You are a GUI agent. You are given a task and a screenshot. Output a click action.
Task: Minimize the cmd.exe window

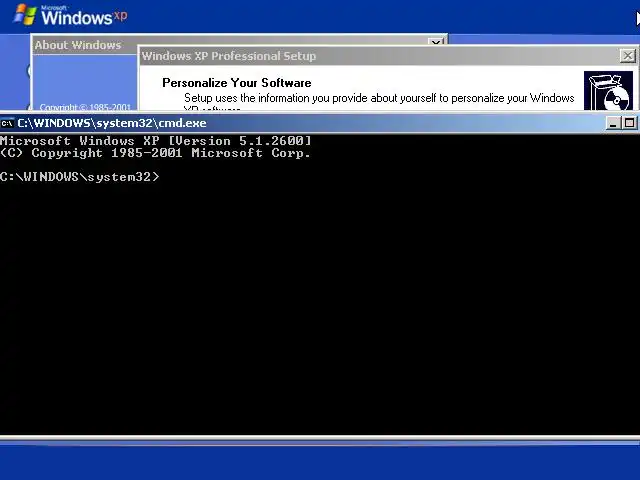click(x=613, y=123)
